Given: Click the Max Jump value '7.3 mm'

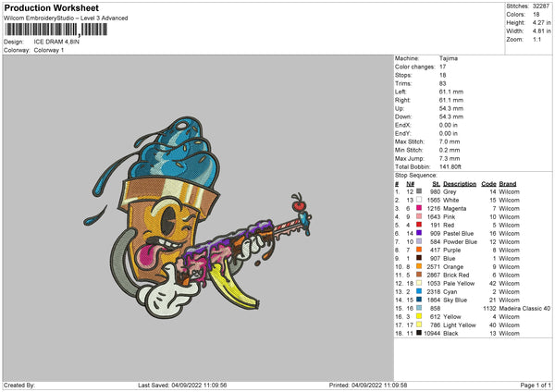Looking at the screenshot, I should click(450, 158).
